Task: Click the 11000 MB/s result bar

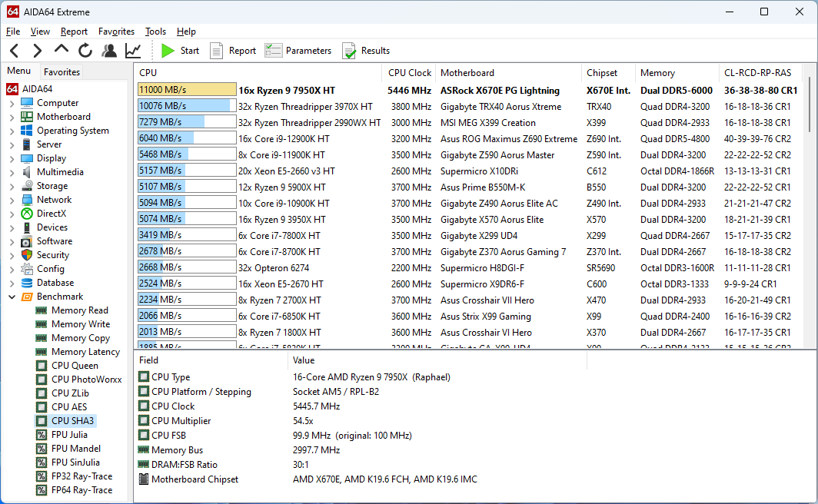Action: 187,90
